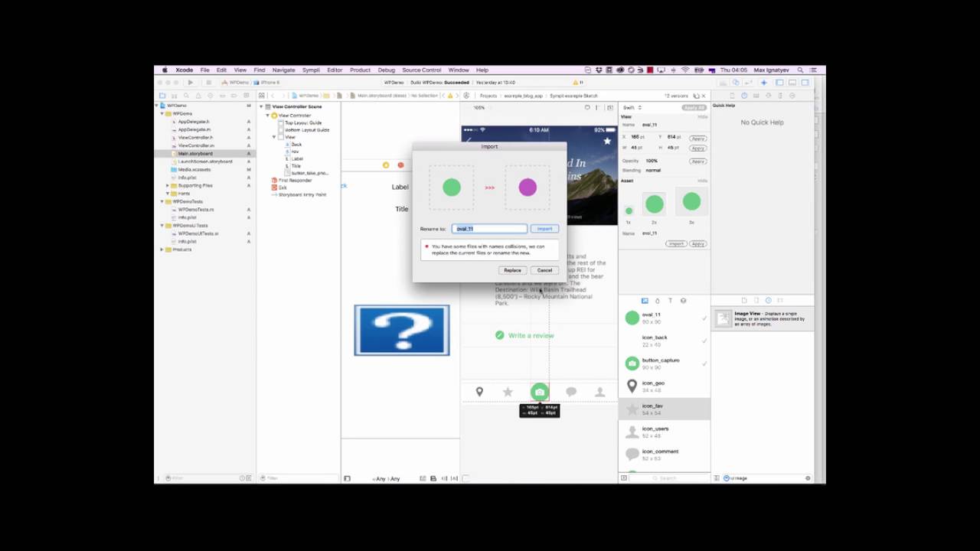
Task: Collapse the WPDemoUITests group
Action: click(x=162, y=226)
